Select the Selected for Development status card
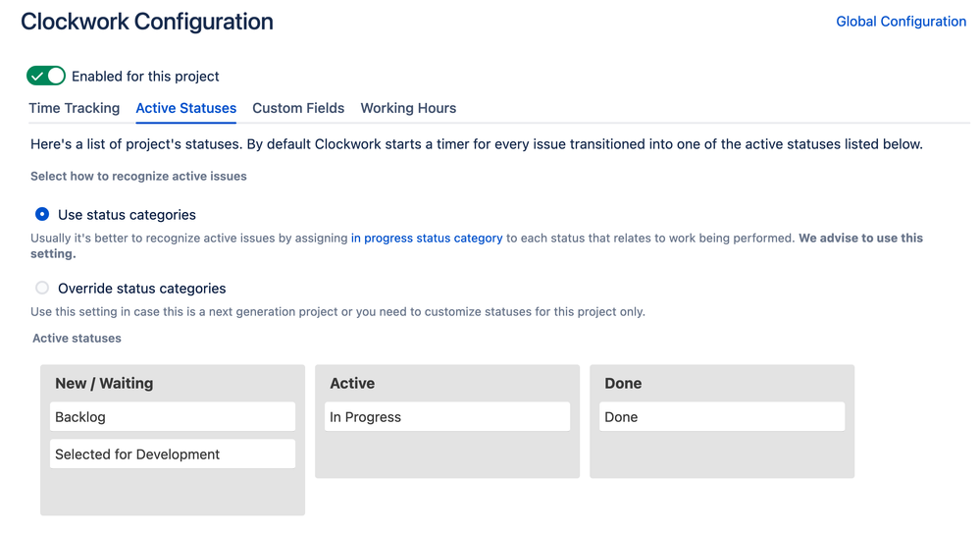Screen dimensions: 980x533 click(x=172, y=453)
